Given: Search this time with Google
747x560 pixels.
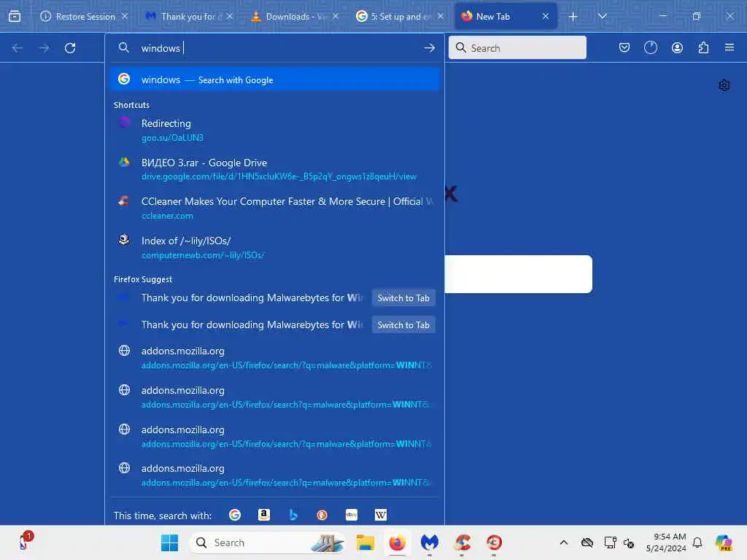Looking at the screenshot, I should pos(235,515).
